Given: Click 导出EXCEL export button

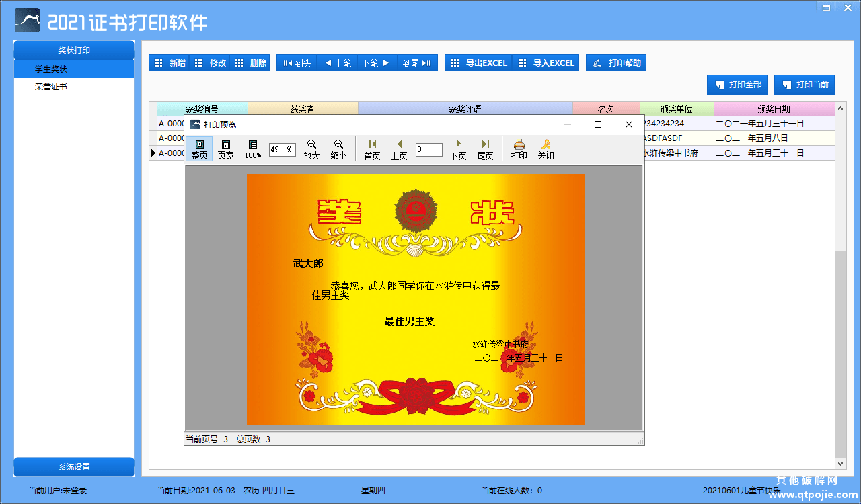Looking at the screenshot, I should pos(478,63).
